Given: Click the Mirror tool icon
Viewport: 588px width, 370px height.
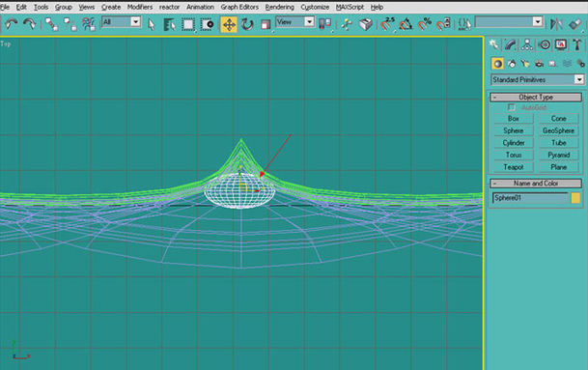Looking at the screenshot, I should point(556,25).
